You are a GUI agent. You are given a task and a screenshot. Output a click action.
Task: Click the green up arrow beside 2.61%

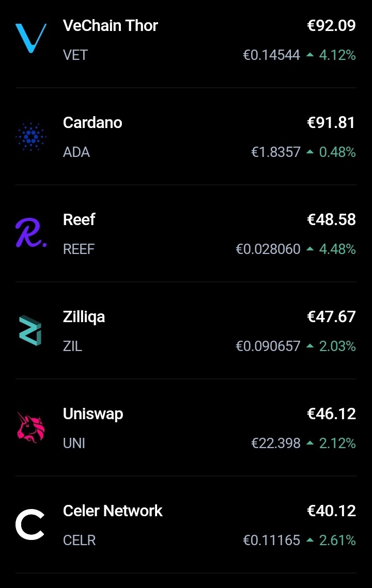pyautogui.click(x=309, y=540)
